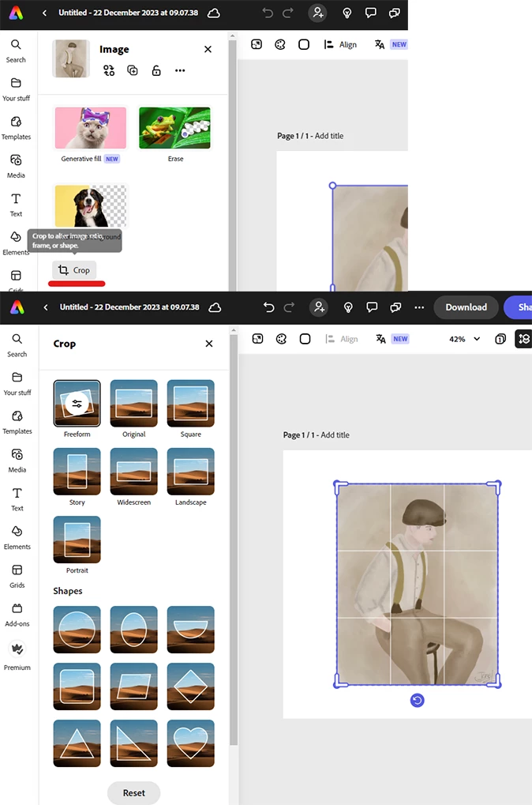Screen dimensions: 532x805
Task: Open Media in the top screenshot sidebar
Action: pyautogui.click(x=16, y=167)
